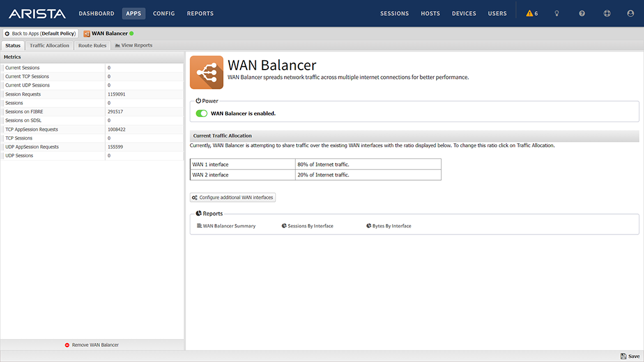644x362 pixels.
Task: Select the TCP Sessions row
Action: [x=92, y=139]
